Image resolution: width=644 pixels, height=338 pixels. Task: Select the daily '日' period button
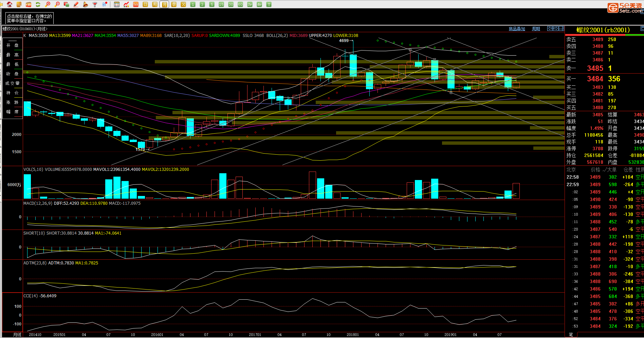[x=145, y=4]
